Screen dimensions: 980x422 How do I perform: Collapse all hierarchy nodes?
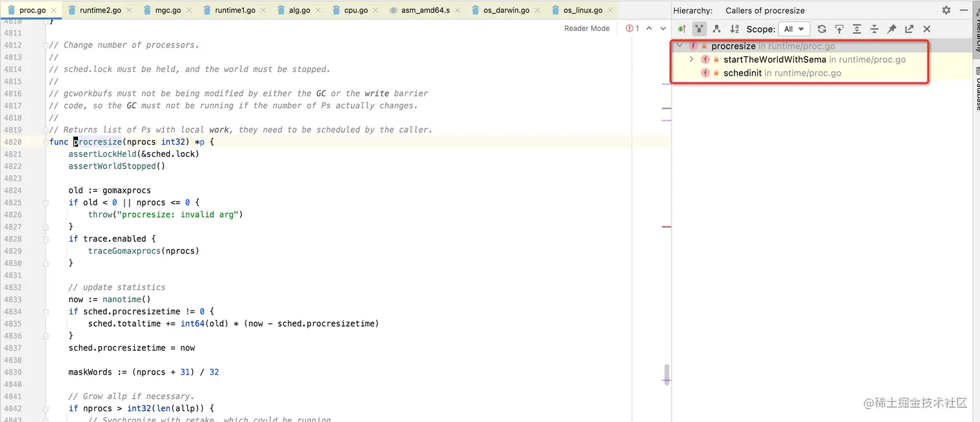[x=874, y=29]
